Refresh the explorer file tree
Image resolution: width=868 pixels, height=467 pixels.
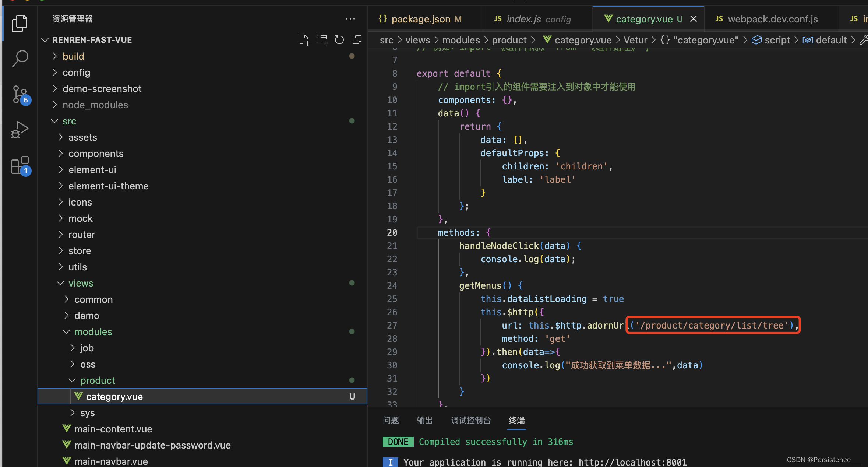coord(339,40)
